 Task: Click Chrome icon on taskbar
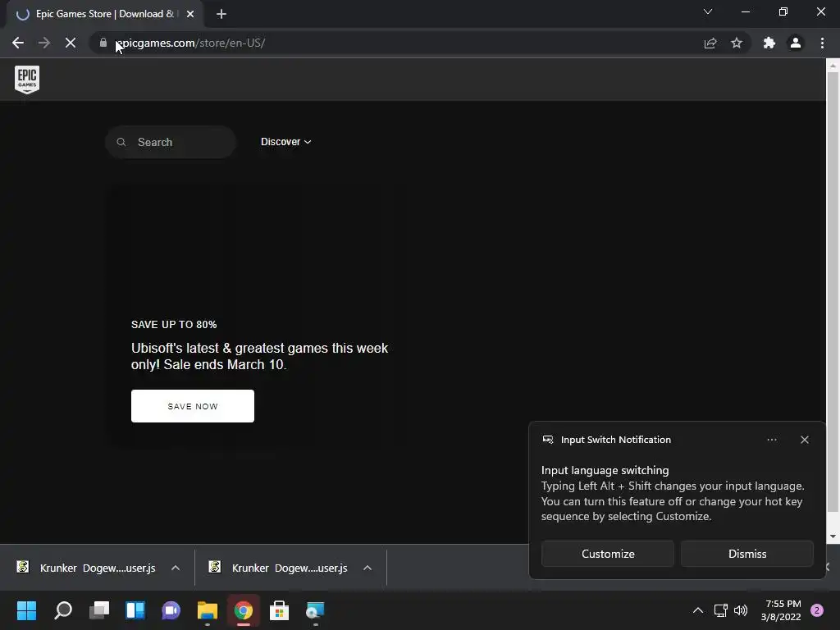click(243, 610)
